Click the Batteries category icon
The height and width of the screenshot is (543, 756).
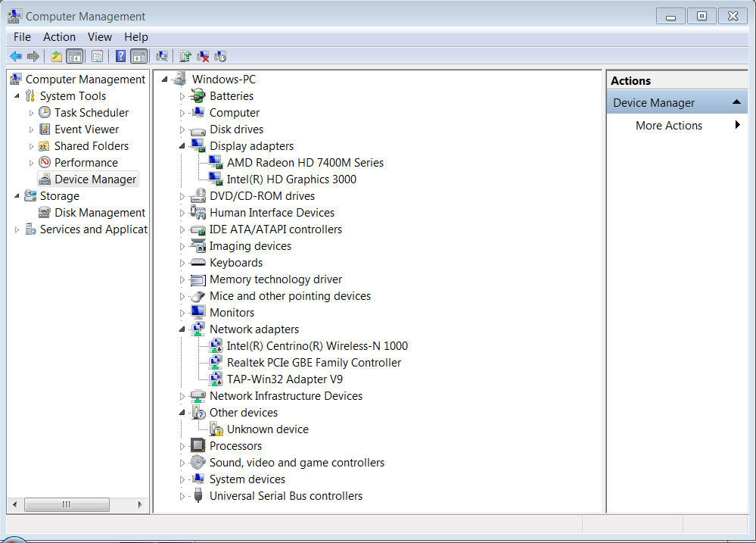click(198, 96)
